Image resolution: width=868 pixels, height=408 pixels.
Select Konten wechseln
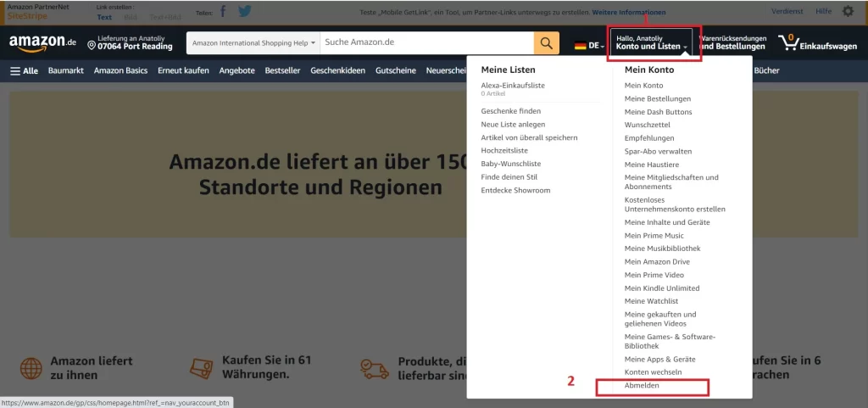pyautogui.click(x=654, y=372)
